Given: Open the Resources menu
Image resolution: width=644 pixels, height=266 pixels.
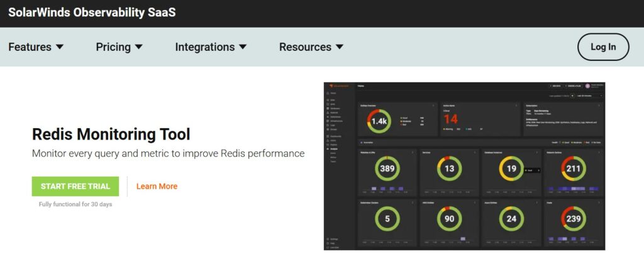Looking at the screenshot, I should pos(311,47).
